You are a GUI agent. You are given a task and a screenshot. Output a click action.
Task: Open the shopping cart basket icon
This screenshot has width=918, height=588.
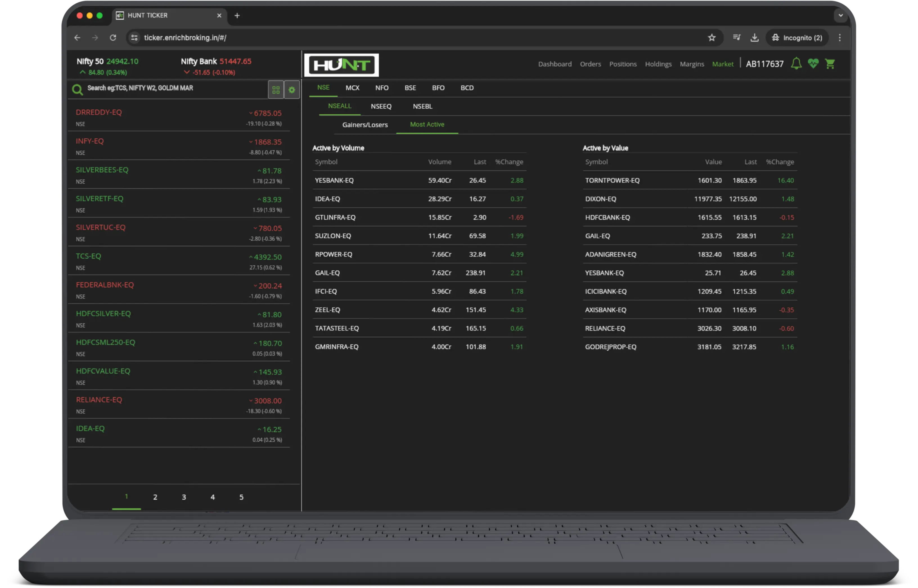(x=830, y=64)
